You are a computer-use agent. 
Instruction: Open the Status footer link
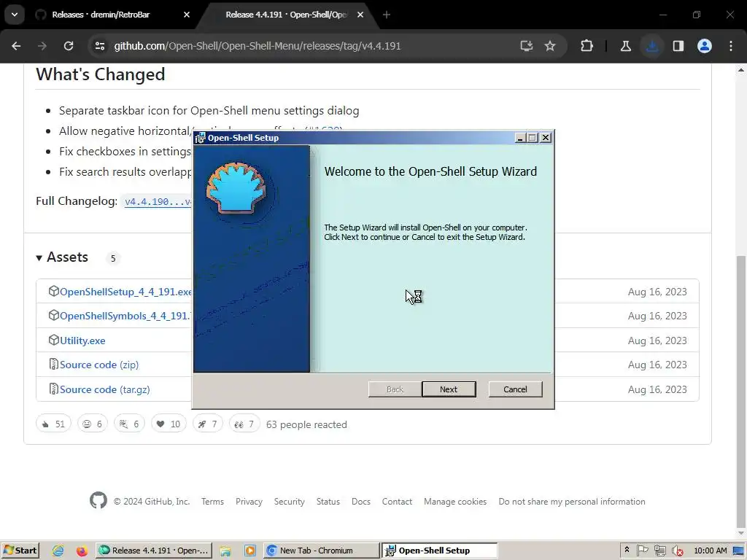pos(328,502)
